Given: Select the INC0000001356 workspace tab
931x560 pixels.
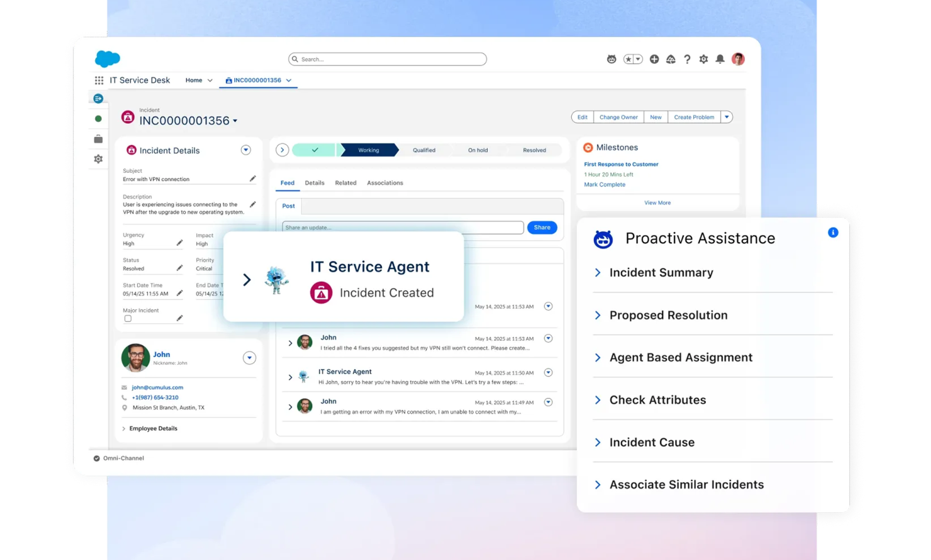Looking at the screenshot, I should (x=257, y=80).
